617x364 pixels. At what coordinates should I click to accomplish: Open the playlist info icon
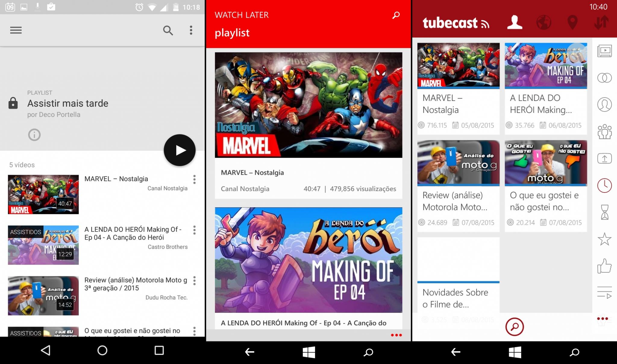coord(34,135)
